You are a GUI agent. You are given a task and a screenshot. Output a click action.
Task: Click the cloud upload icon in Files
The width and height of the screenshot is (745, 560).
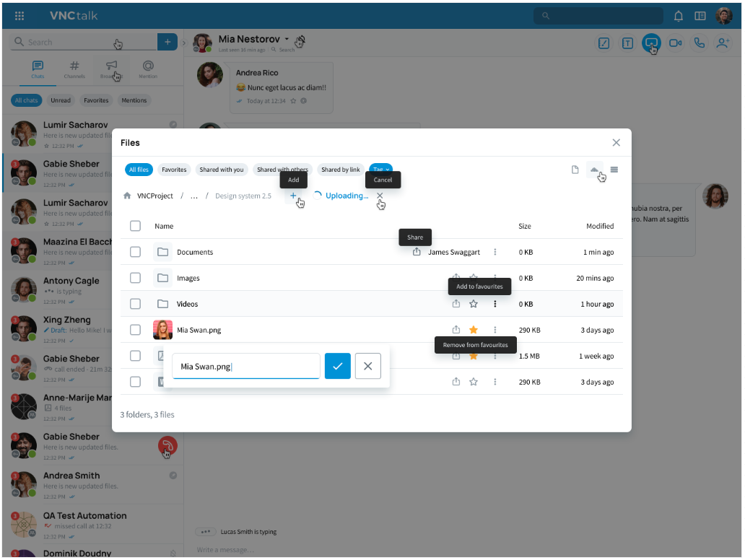click(594, 170)
